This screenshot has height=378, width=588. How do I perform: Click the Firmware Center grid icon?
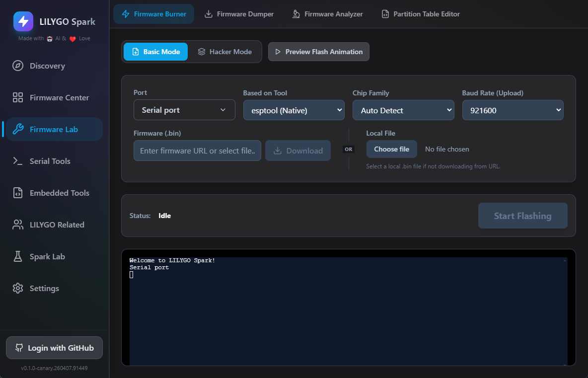18,98
